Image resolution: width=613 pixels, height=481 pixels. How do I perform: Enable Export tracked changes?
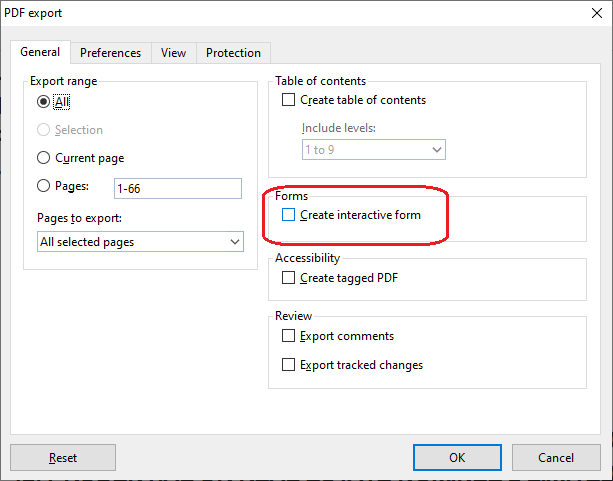[289, 365]
